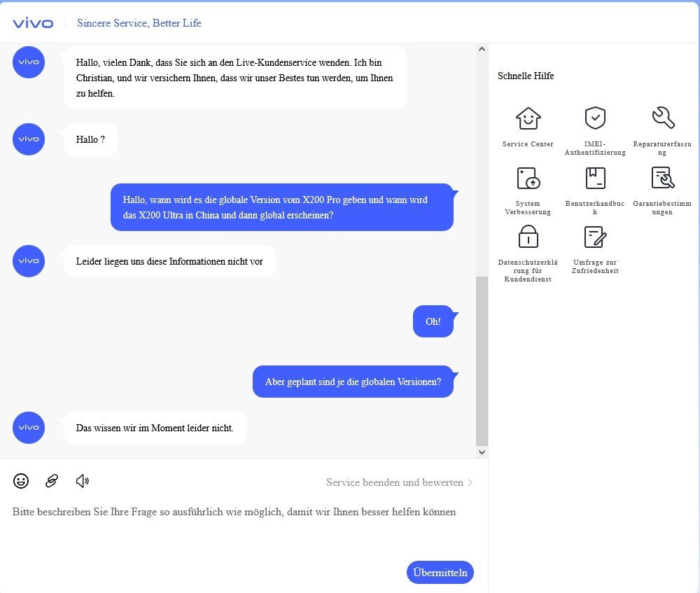Image resolution: width=700 pixels, height=593 pixels.
Task: Open System Verbesserung icon
Action: pyautogui.click(x=528, y=178)
